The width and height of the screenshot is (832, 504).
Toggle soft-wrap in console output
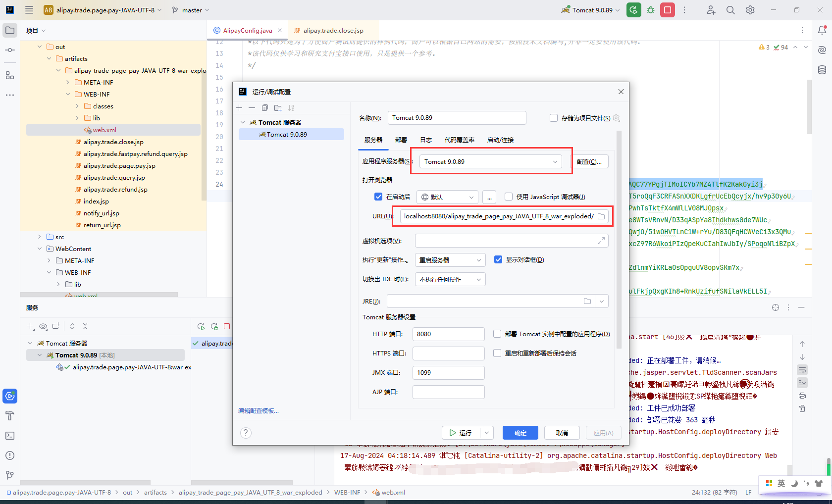[802, 370]
